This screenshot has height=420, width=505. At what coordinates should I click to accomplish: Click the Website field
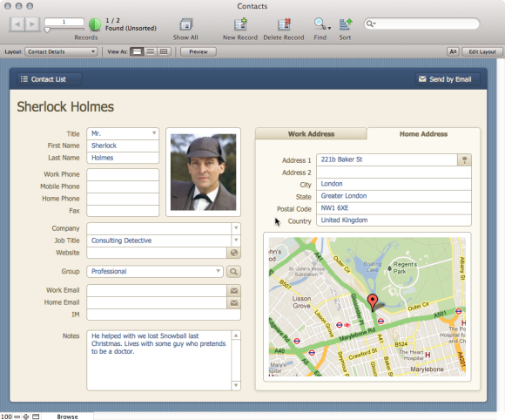click(157, 253)
